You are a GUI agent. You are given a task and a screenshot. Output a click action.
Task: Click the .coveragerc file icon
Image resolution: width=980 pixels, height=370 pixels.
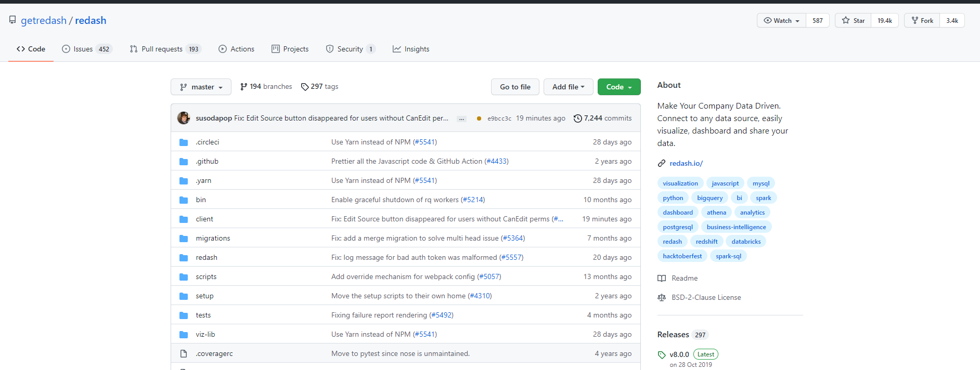(184, 354)
